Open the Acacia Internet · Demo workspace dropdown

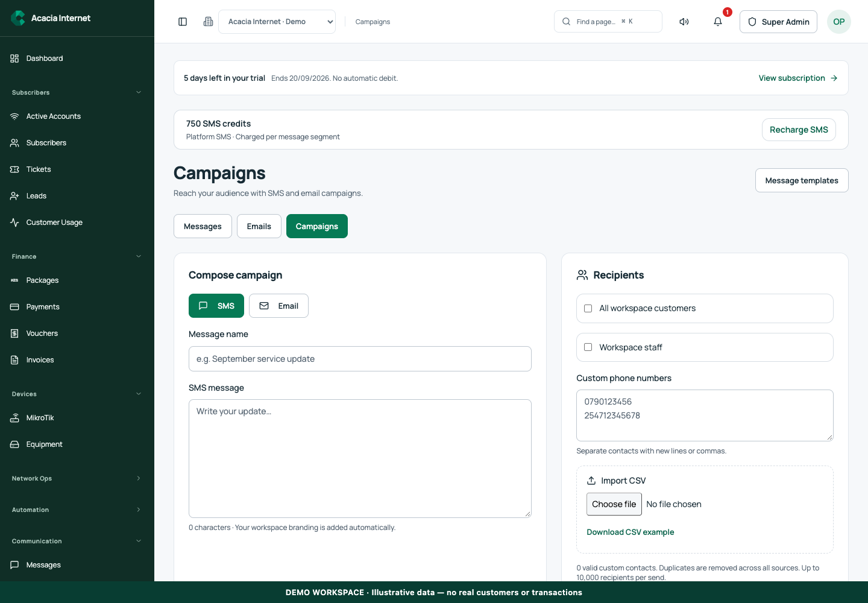click(x=277, y=22)
